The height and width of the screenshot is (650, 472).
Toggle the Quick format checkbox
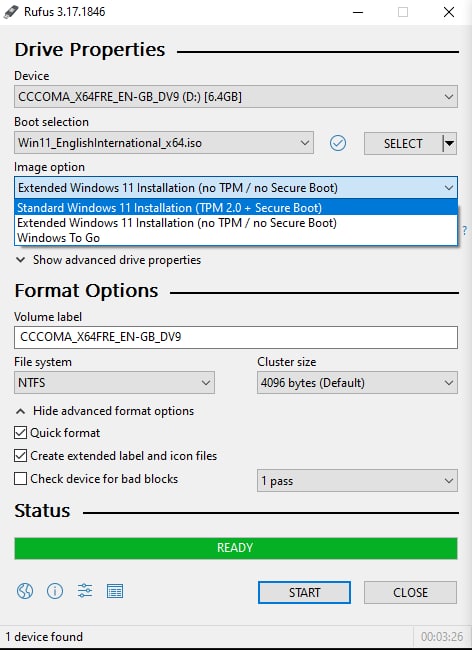pos(20,433)
